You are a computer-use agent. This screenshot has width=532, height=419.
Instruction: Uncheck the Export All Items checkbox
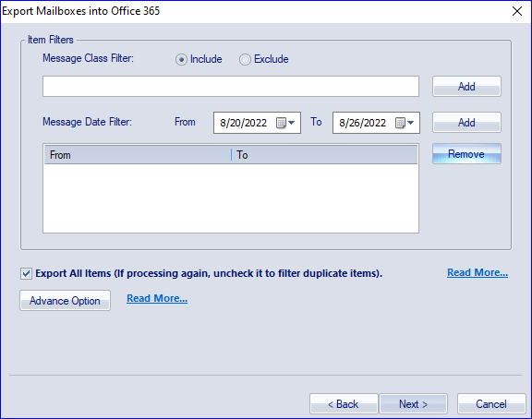click(x=26, y=273)
